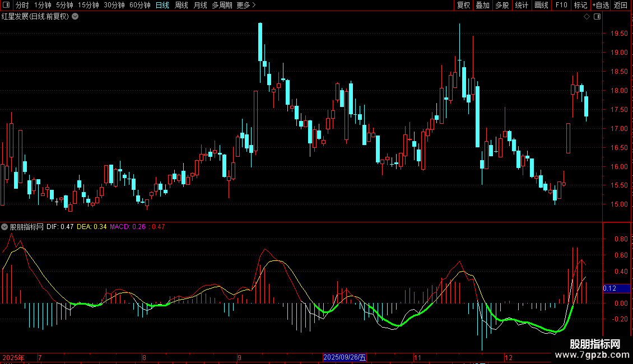This screenshot has width=633, height=364.
Task: Click the 2025/09/26 date marker on timeline
Action: coord(345,357)
